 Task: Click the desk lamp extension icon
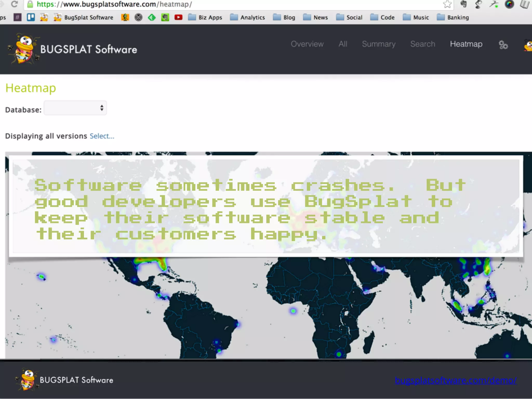coord(478,4)
